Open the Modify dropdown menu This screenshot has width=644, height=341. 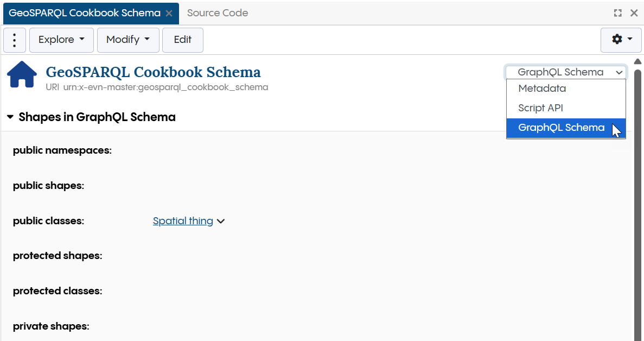point(127,40)
